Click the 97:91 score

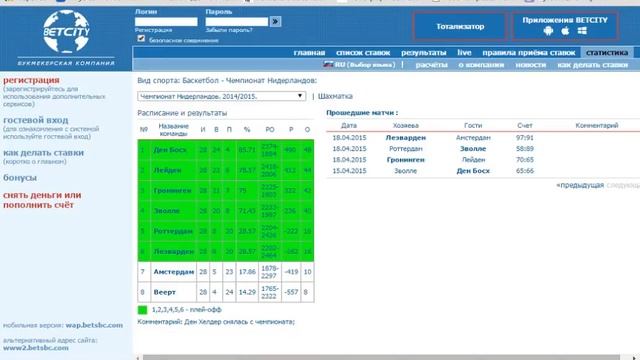pyautogui.click(x=524, y=138)
